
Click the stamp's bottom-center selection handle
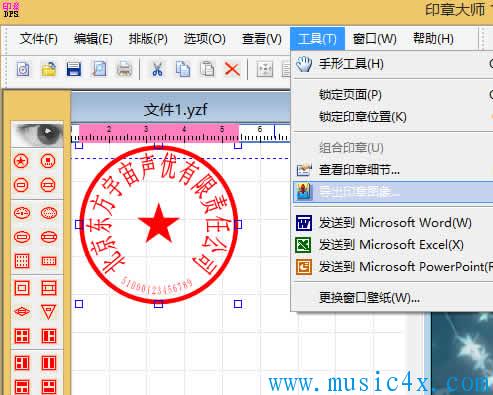(159, 304)
